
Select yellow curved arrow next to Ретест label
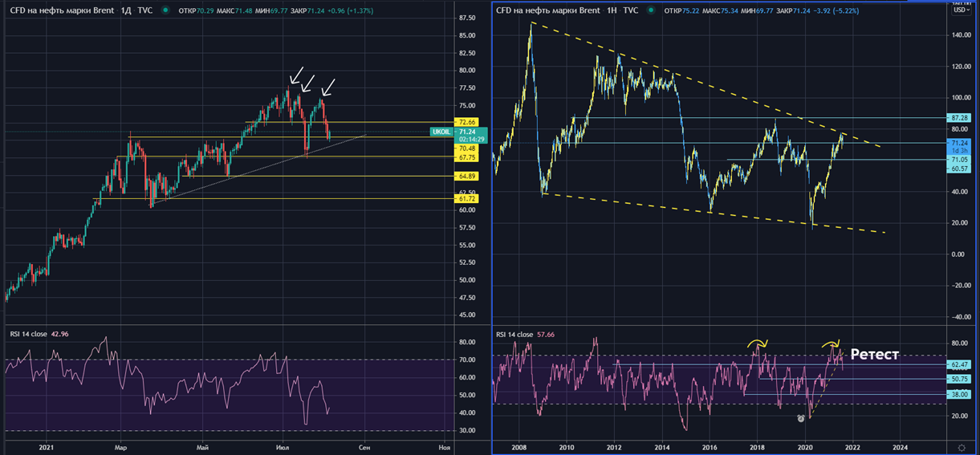point(830,344)
